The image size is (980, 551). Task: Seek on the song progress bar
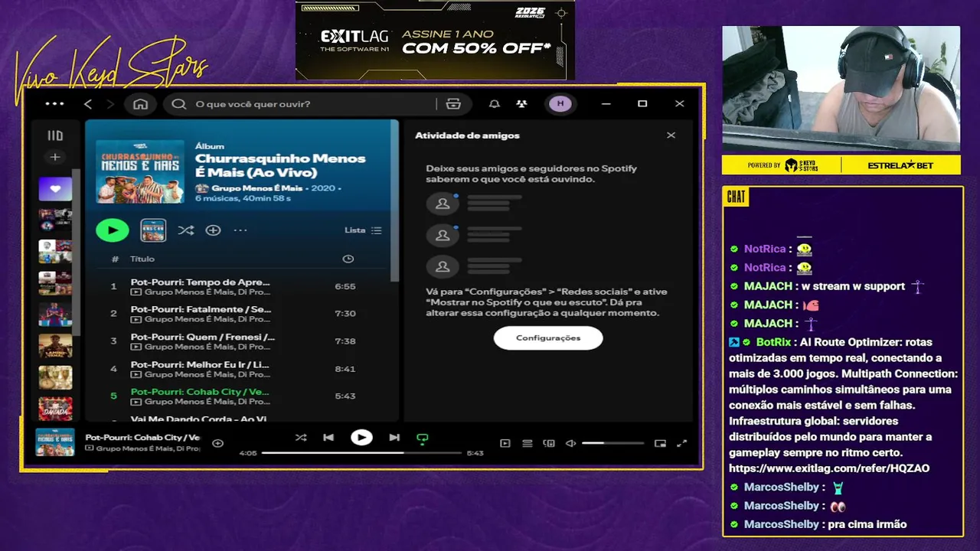[x=362, y=453]
